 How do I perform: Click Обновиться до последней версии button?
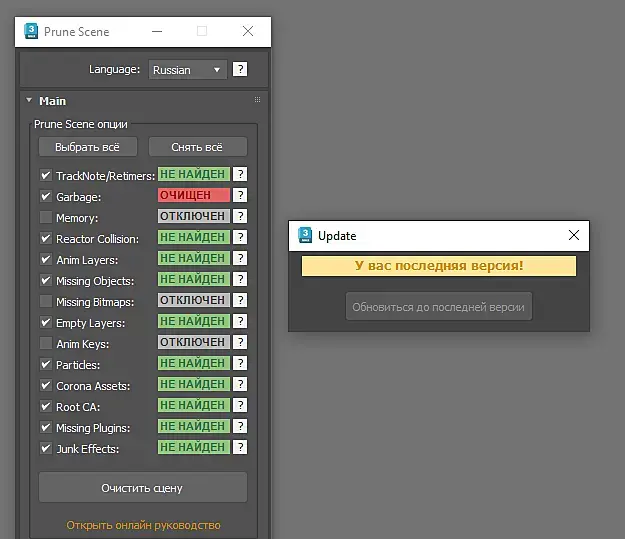439,307
